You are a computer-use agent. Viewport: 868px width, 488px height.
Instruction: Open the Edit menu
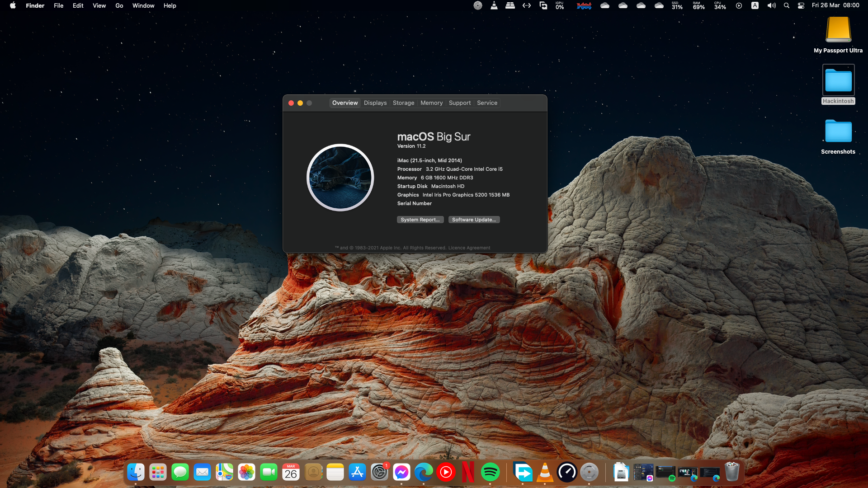click(x=78, y=5)
